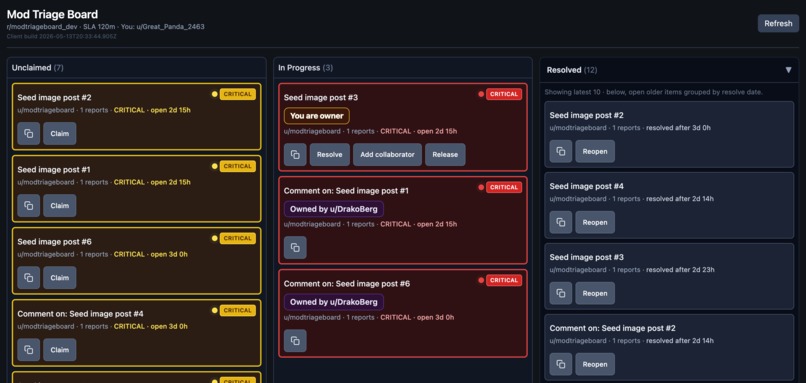Claim Comment on Seed image post #4
This screenshot has height=383, width=806.
coord(60,350)
